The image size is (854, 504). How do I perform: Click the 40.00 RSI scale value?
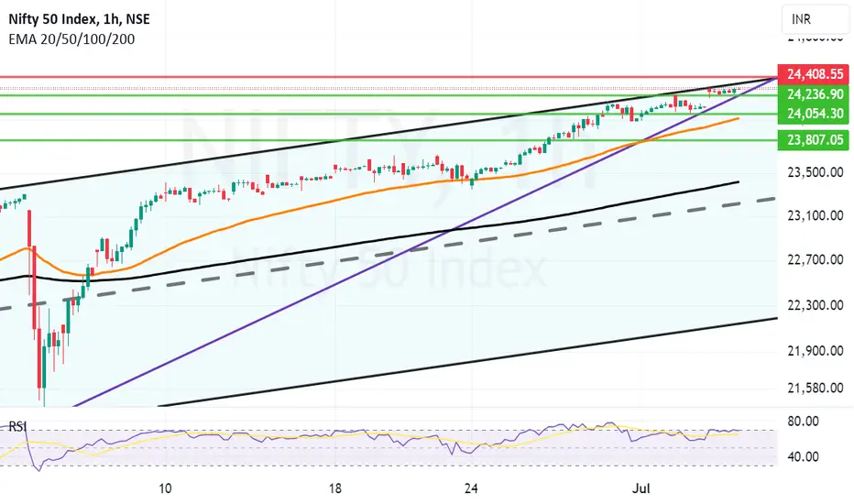pos(803,456)
